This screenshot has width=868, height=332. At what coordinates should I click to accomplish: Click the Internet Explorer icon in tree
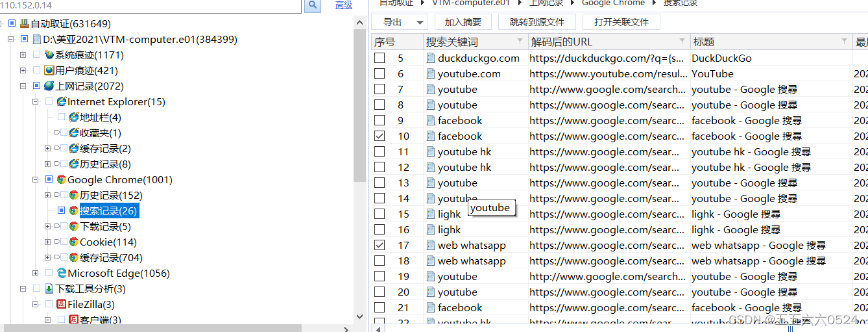(x=62, y=102)
